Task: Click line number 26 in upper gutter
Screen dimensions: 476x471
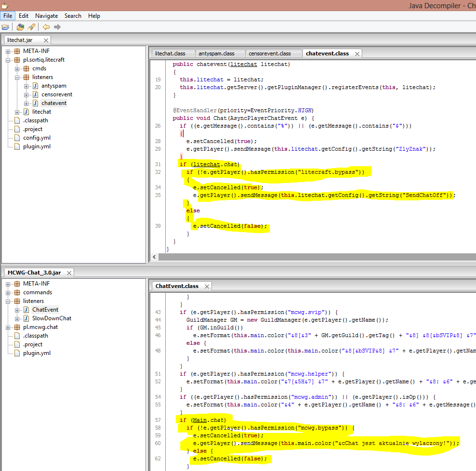Action: pos(158,126)
